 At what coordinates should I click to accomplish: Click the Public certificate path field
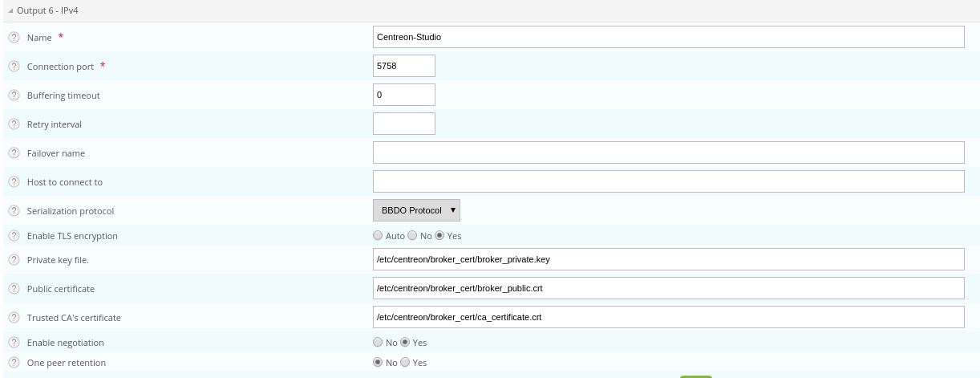coord(668,288)
